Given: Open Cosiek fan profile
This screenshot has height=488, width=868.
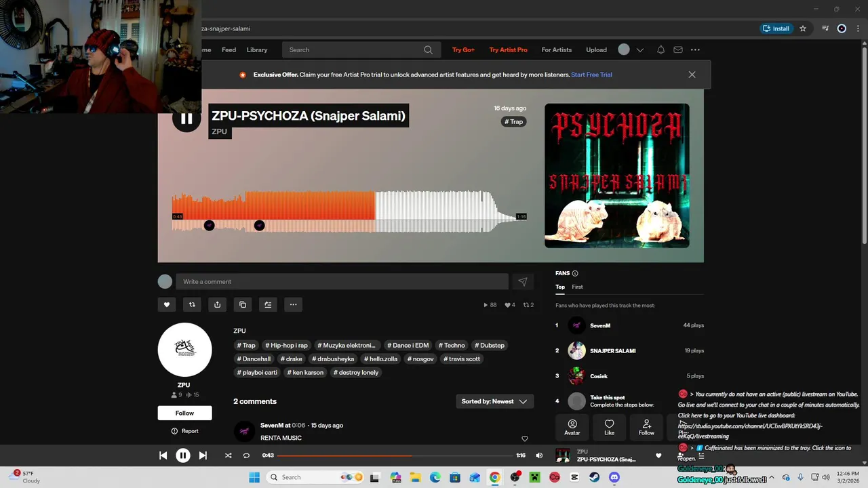Looking at the screenshot, I should tap(598, 375).
